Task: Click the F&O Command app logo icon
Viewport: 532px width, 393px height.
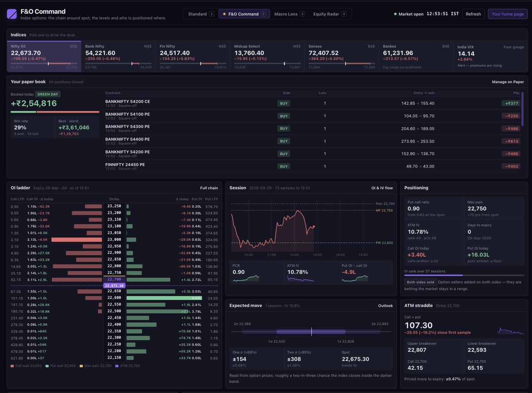Action: click(x=12, y=14)
